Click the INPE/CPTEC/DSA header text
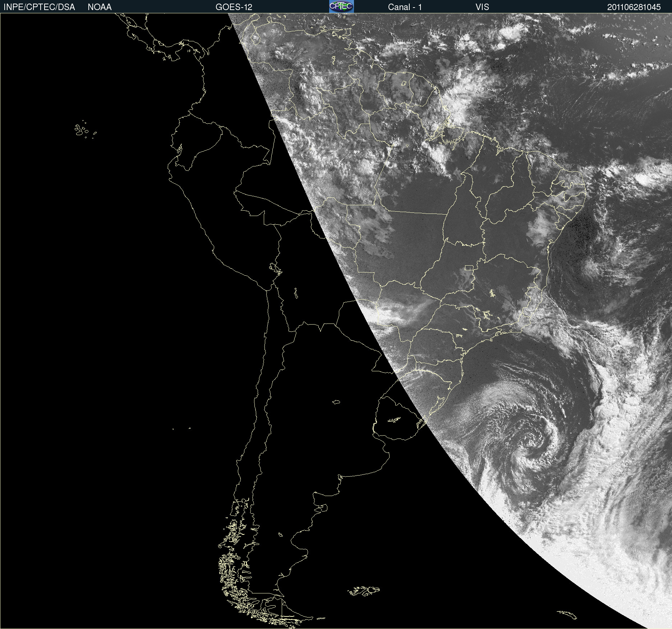This screenshot has height=629, width=672. pyautogui.click(x=39, y=7)
